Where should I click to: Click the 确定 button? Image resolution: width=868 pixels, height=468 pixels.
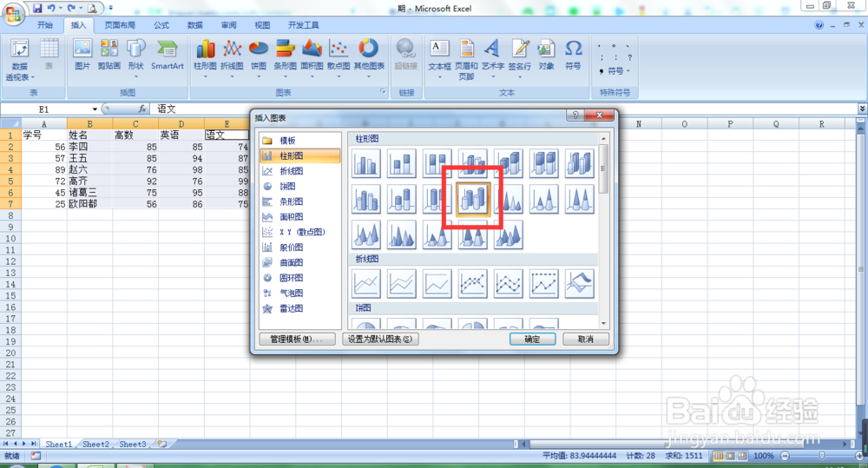pos(532,339)
